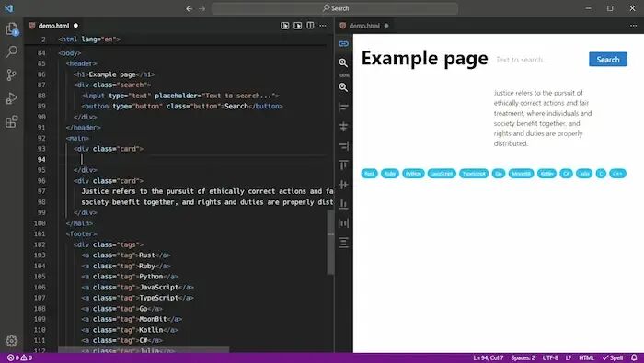Change end of line via 'LF'
Viewport: 644px width, 363px height.
[x=569, y=357]
